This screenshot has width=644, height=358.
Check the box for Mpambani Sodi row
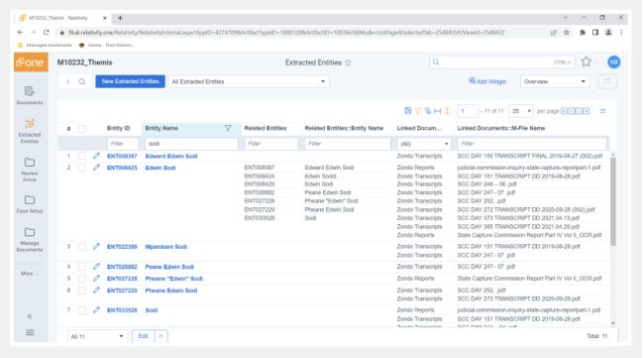pyautogui.click(x=81, y=247)
